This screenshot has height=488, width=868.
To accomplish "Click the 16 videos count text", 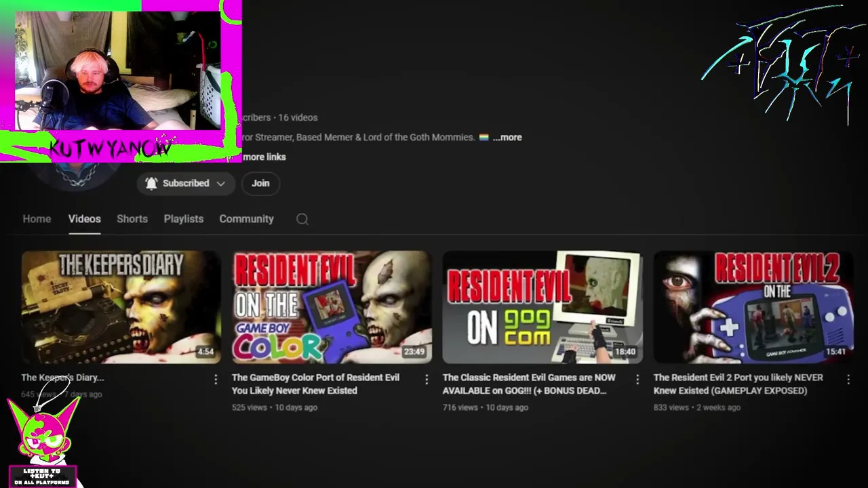I will (298, 117).
